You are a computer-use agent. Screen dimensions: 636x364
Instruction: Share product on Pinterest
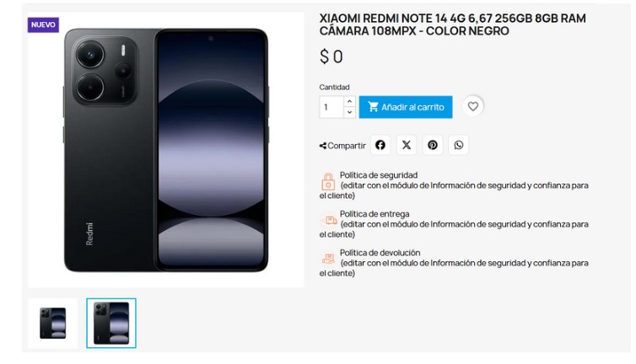tap(433, 145)
